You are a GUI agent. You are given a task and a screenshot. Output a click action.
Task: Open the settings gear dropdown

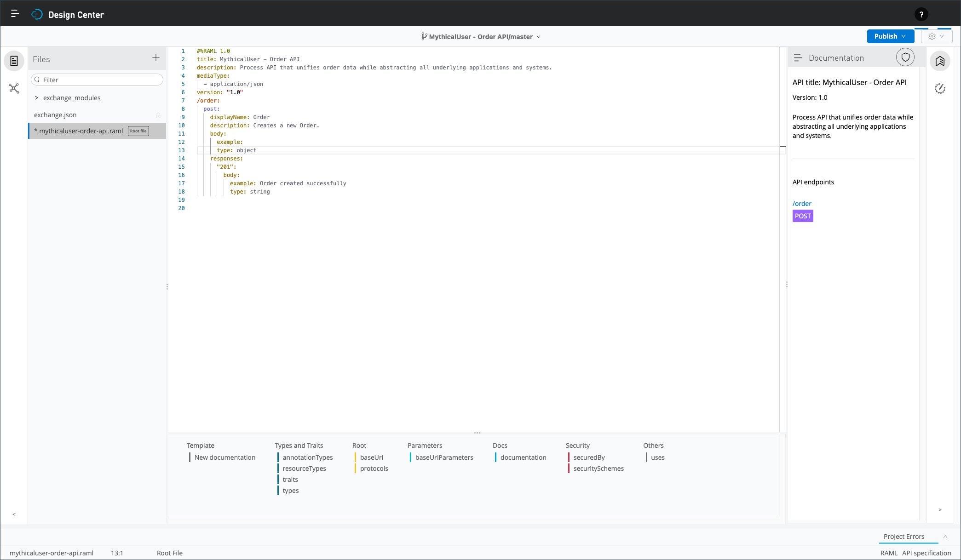(x=937, y=36)
